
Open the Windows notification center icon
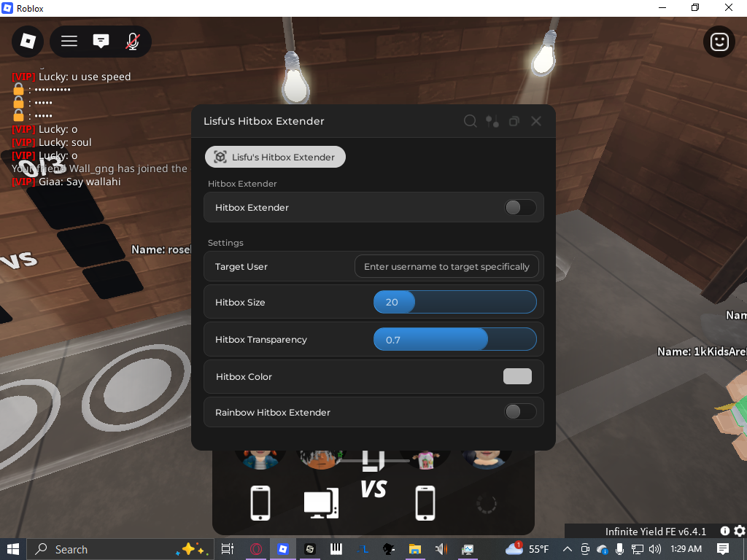[x=723, y=549]
